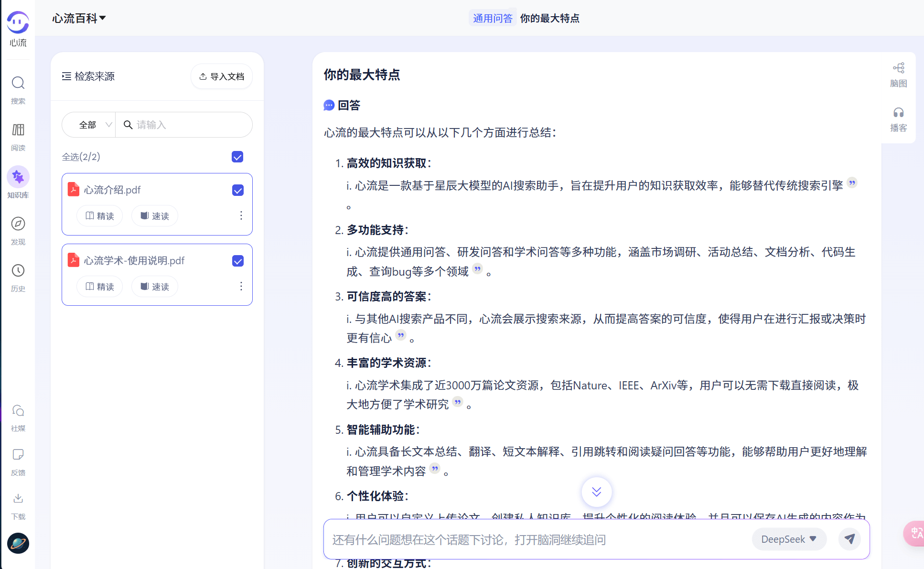Click the send message paper plane icon

849,539
